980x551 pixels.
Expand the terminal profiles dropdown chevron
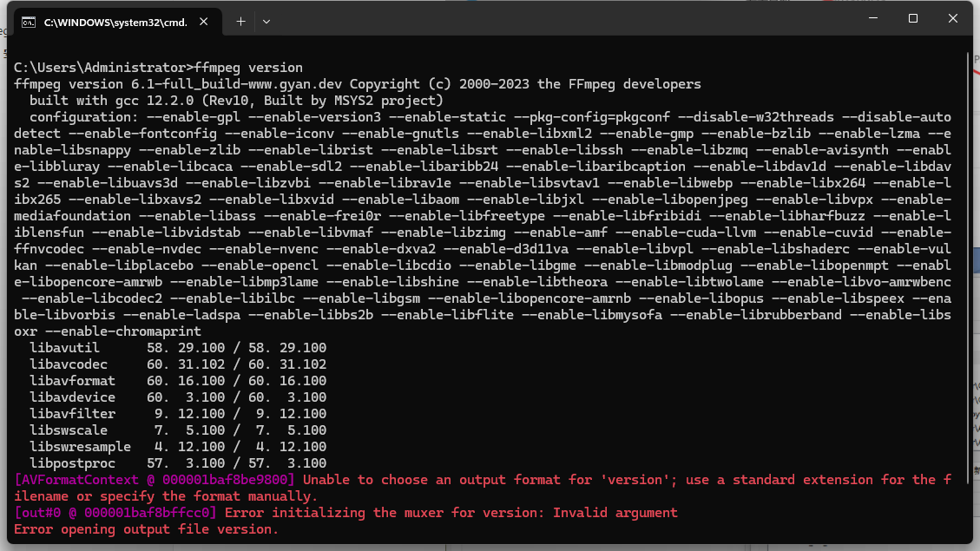266,22
